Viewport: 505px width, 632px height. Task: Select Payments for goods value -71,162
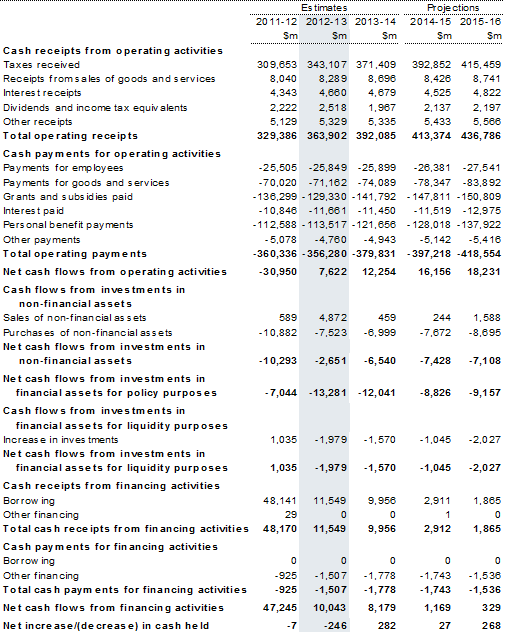pyautogui.click(x=328, y=183)
